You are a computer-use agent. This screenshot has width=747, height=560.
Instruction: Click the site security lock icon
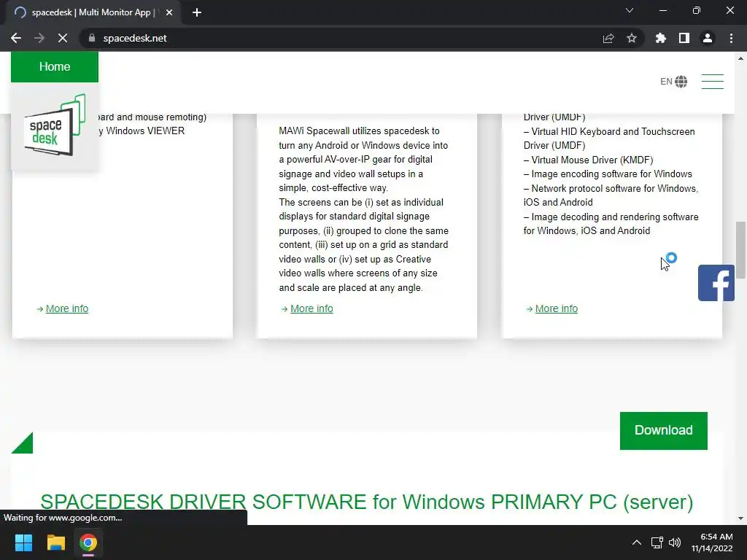[x=92, y=38]
